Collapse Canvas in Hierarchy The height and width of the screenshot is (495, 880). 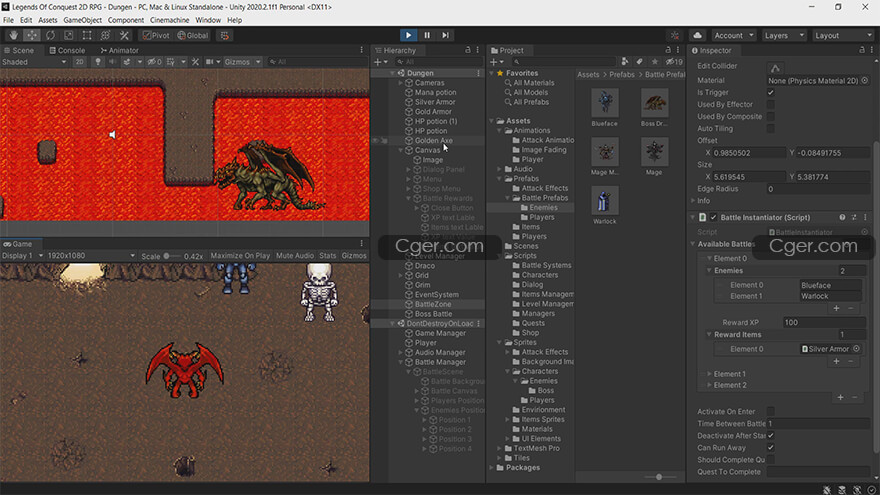coord(400,150)
